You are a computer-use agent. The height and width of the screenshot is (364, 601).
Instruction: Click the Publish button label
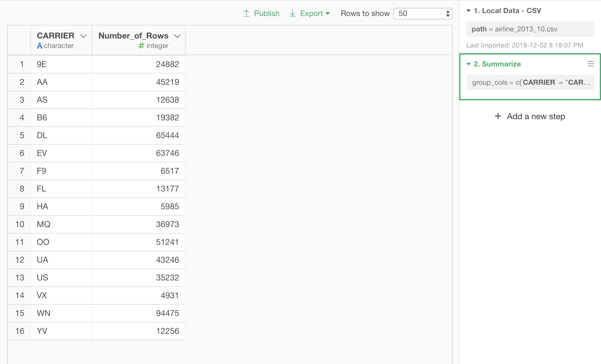pyautogui.click(x=266, y=13)
